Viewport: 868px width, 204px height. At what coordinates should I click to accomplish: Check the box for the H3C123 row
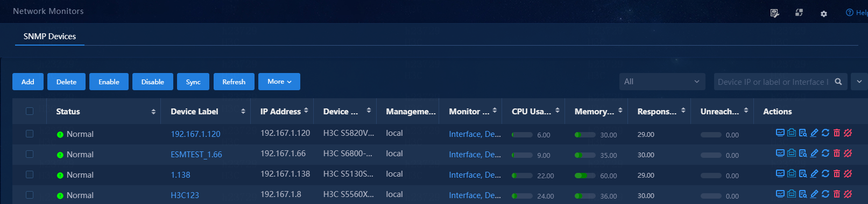click(30, 195)
